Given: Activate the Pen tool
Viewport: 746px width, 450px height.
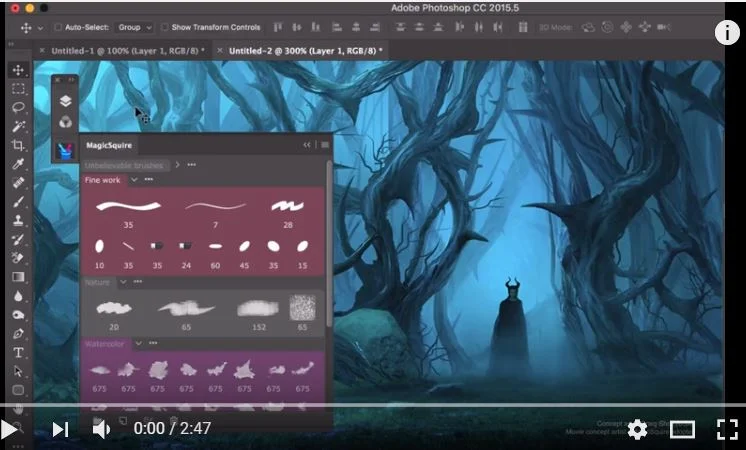Looking at the screenshot, I should 18,333.
